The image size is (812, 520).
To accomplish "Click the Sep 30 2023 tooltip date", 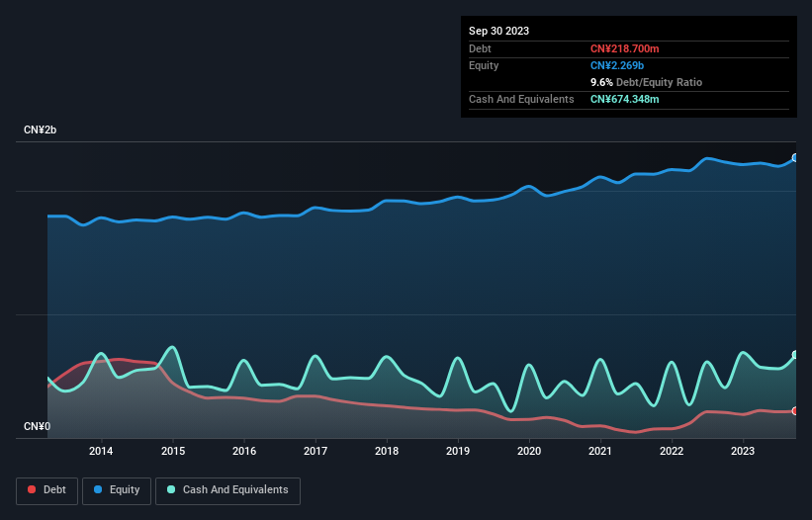I will [498, 31].
